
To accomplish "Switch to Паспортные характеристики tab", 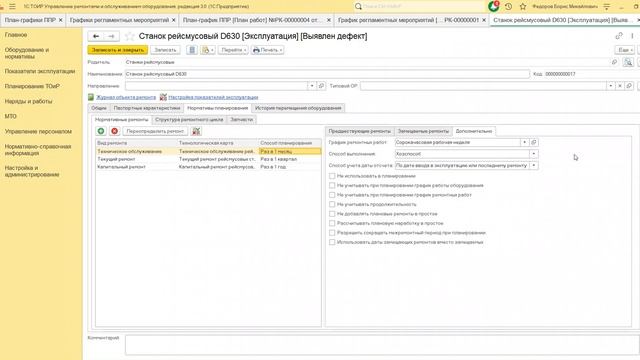I will pos(147,108).
